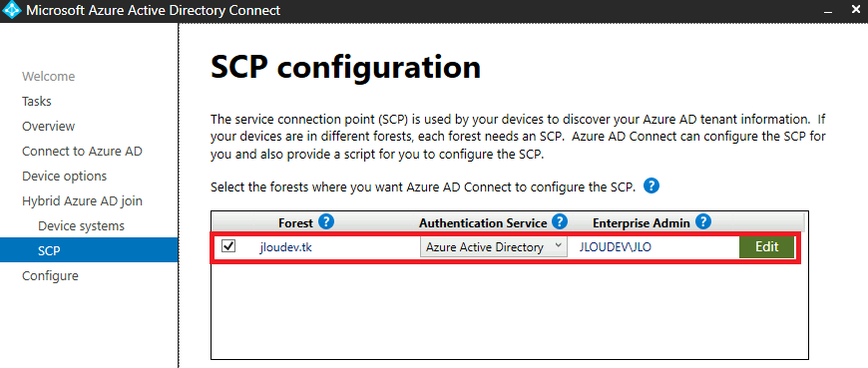Open the Tasks step in sidebar

(x=37, y=102)
